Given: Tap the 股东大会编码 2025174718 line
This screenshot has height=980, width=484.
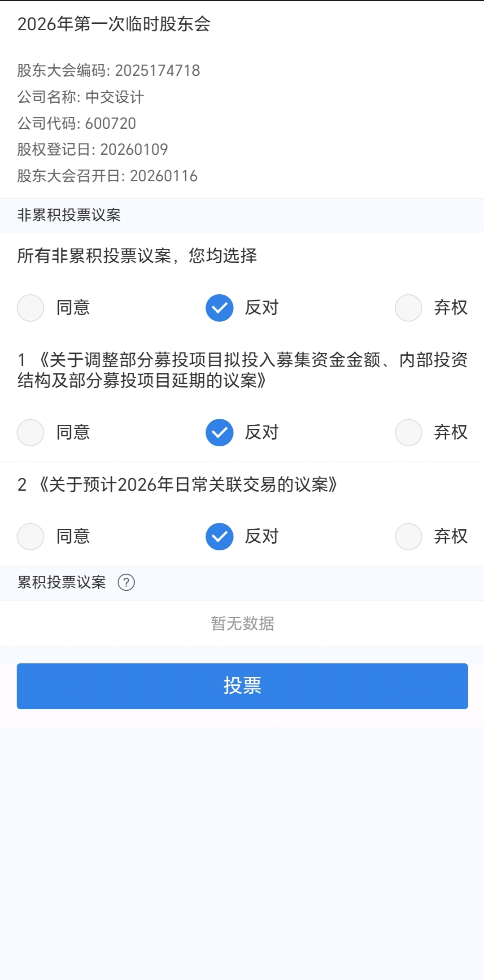Looking at the screenshot, I should [109, 70].
